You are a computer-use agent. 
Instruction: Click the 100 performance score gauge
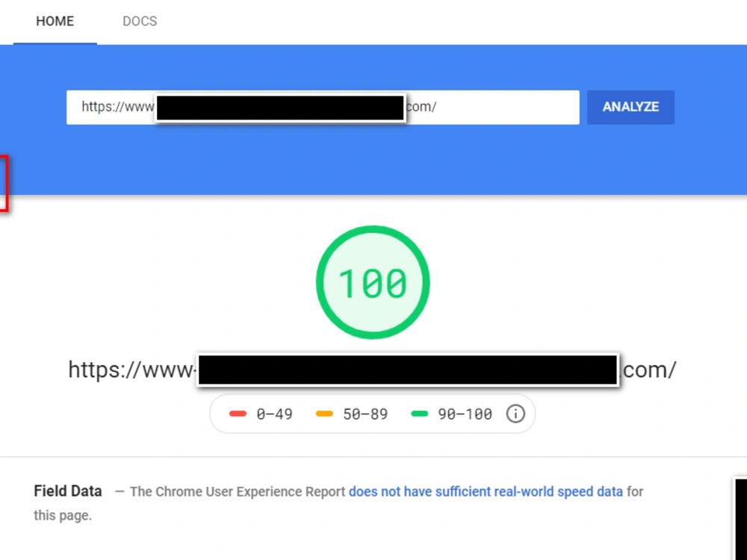(x=373, y=282)
